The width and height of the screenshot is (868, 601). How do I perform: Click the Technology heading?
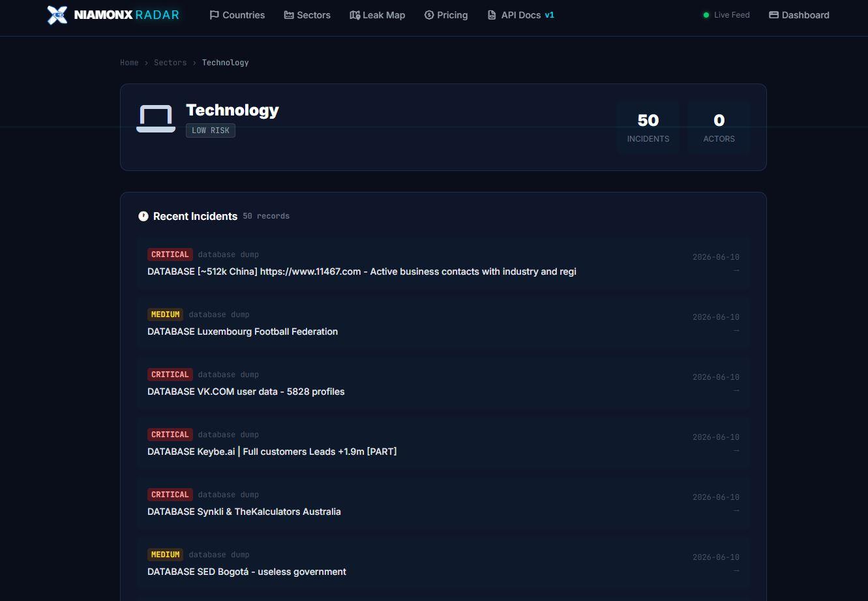[232, 110]
